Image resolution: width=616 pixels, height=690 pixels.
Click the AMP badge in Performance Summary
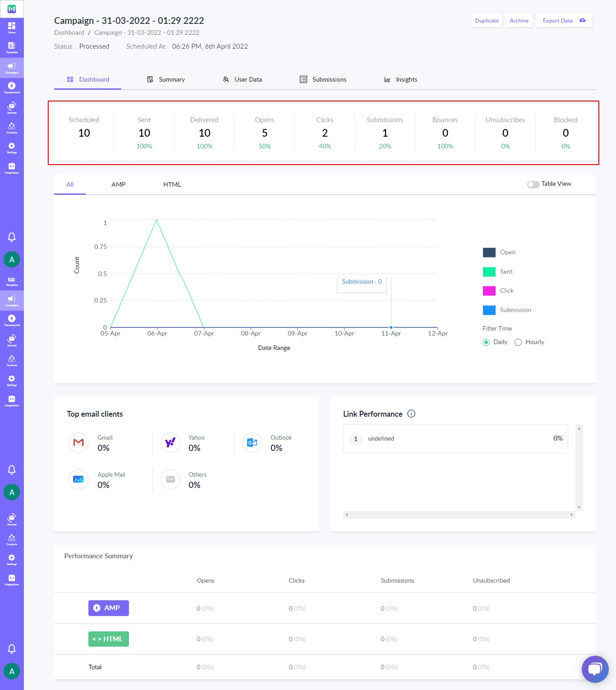[109, 608]
